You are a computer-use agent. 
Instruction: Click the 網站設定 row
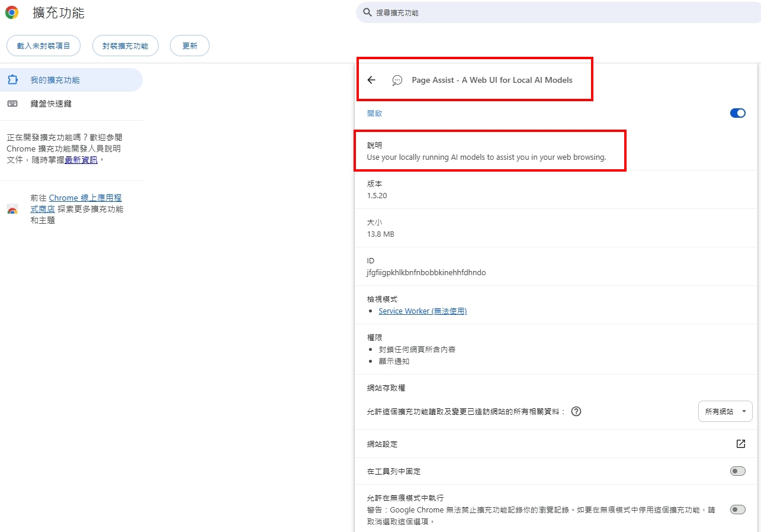coord(557,444)
